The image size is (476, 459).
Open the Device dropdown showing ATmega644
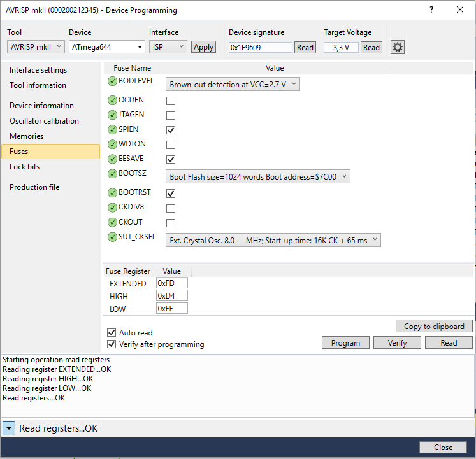[x=107, y=47]
